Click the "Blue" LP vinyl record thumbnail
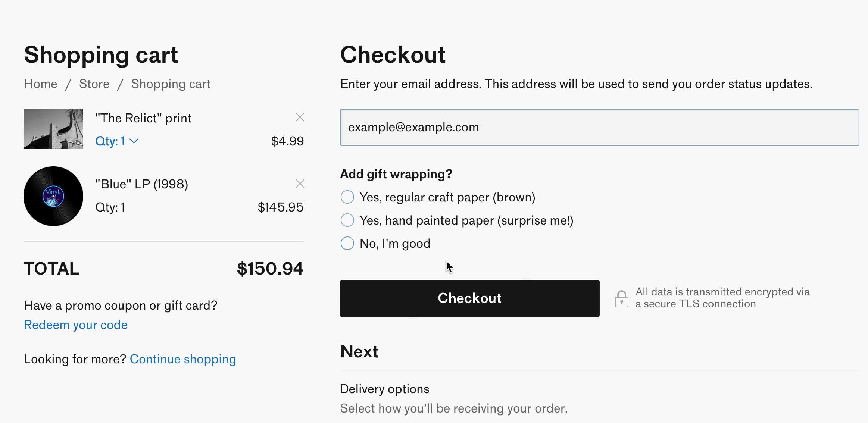Viewport: 868px width, 423px height. click(53, 196)
